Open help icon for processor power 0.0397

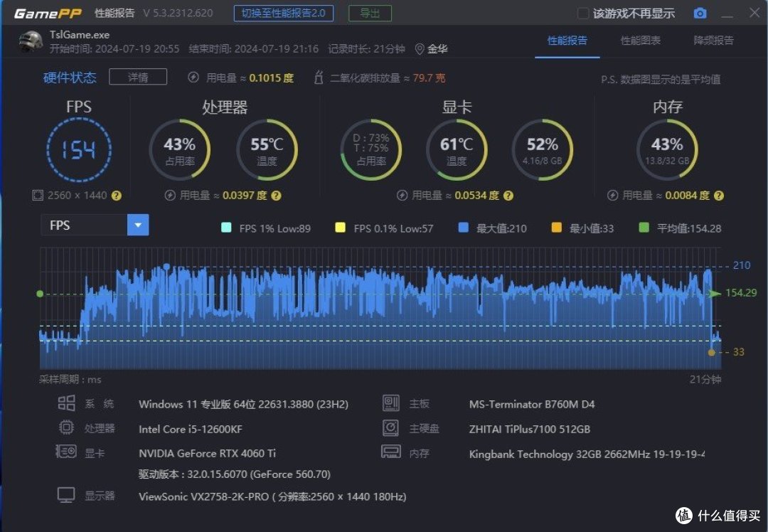coord(276,196)
